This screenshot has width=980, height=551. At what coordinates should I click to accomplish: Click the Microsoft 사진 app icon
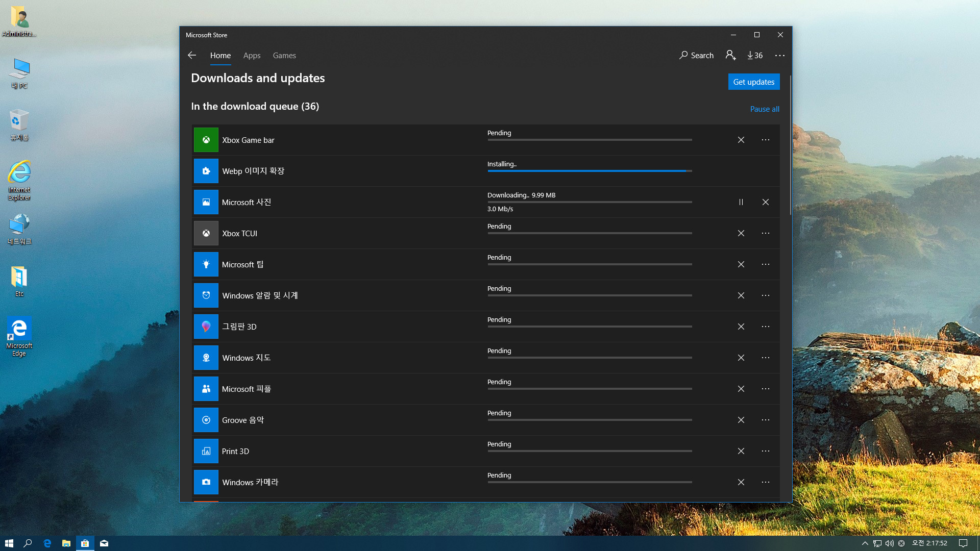coord(206,202)
